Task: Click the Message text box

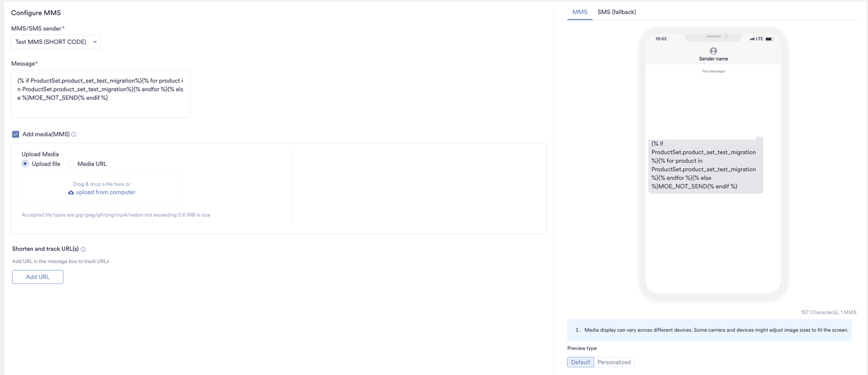Action: pyautogui.click(x=101, y=94)
